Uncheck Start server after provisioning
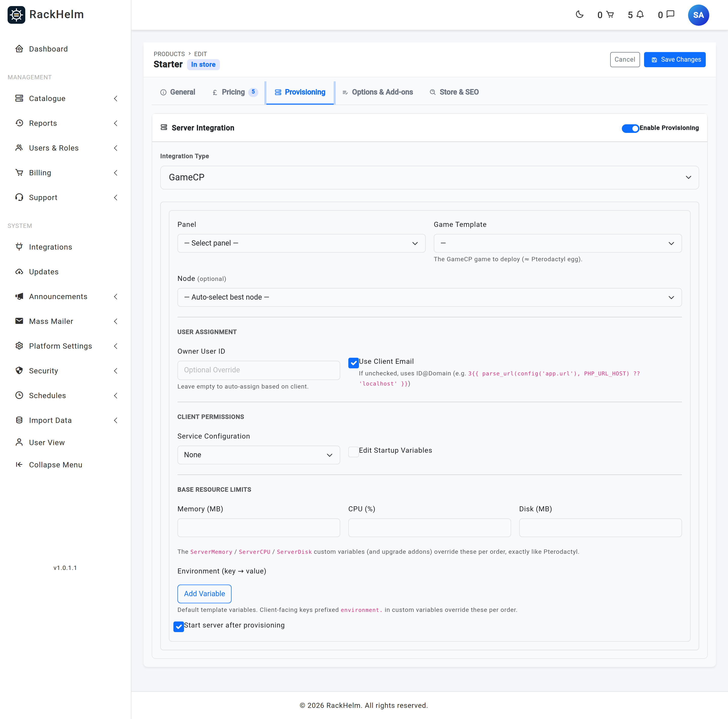728x719 pixels. tap(179, 626)
